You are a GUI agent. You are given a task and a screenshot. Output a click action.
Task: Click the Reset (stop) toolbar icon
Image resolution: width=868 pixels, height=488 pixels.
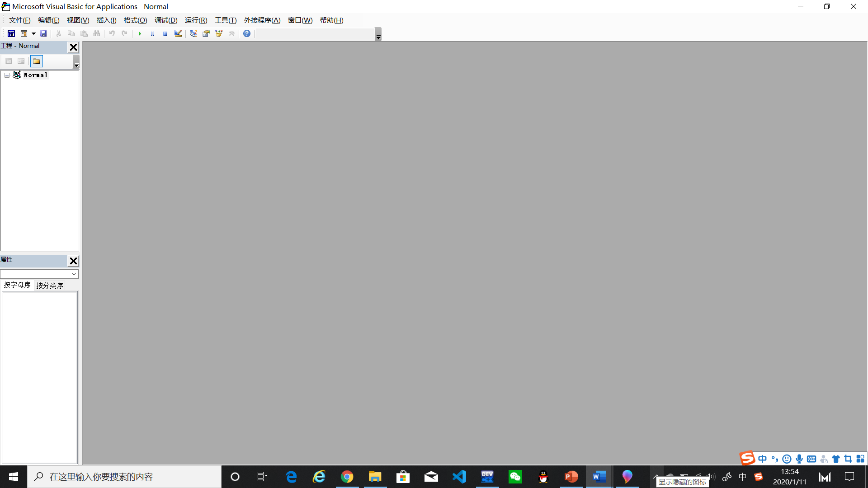(165, 33)
